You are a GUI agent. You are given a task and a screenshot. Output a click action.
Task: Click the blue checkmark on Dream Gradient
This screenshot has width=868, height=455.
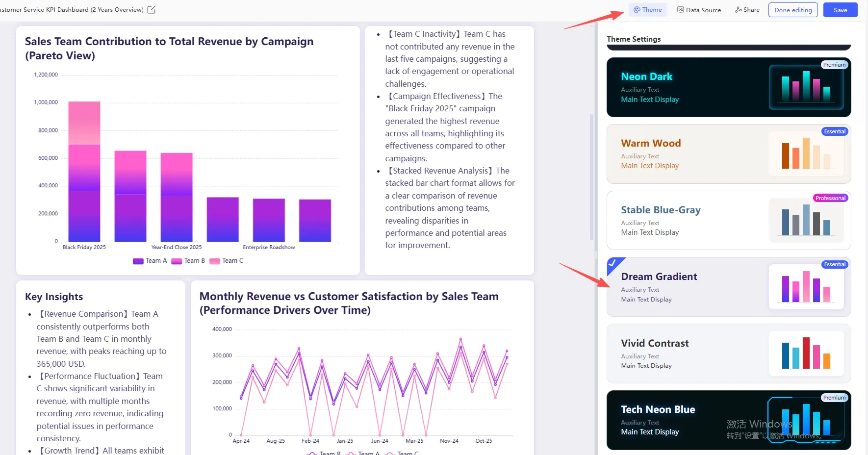point(613,263)
